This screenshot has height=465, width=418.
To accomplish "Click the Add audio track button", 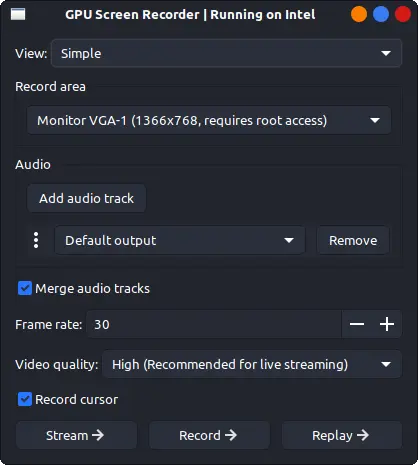I will point(86,198).
